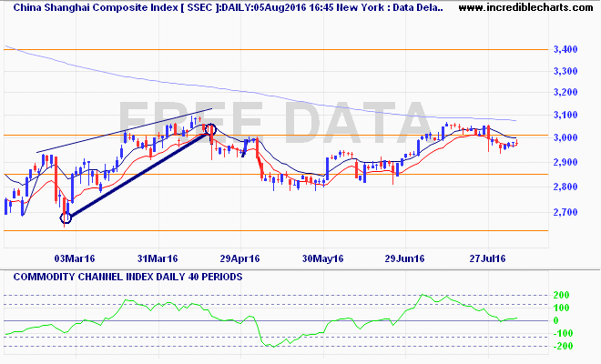Click the 29Jun16 date label

click(x=406, y=258)
